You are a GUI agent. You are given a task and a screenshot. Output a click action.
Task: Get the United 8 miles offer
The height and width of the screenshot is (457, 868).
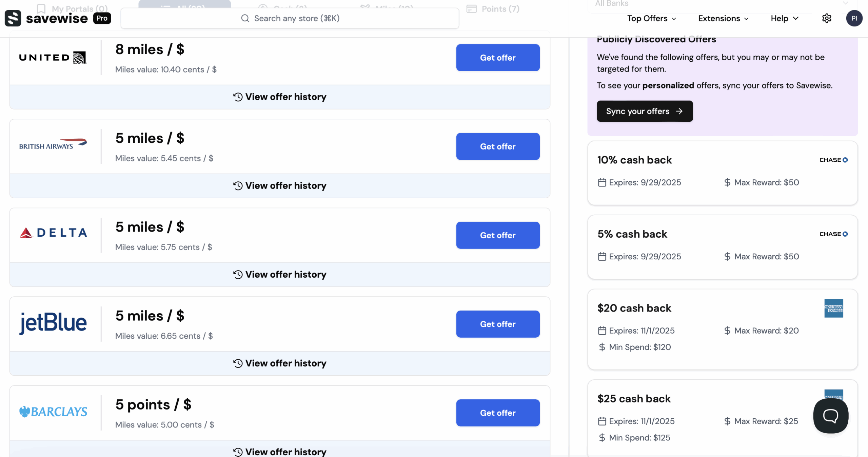pos(498,58)
